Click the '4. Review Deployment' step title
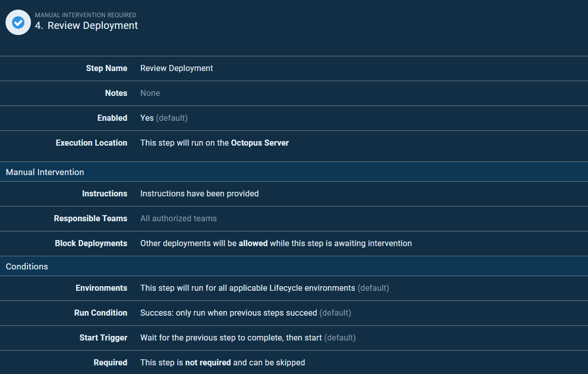Image resolution: width=588 pixels, height=374 pixels. [87, 25]
